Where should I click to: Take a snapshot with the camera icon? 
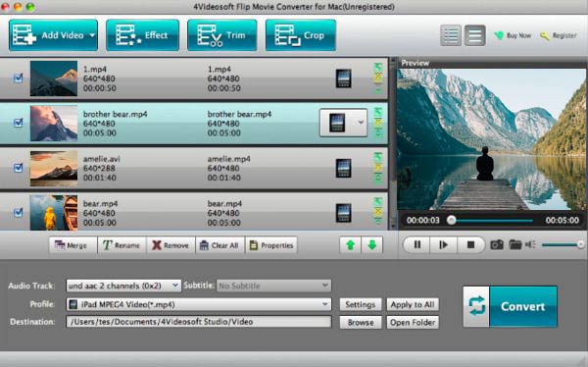coord(497,245)
